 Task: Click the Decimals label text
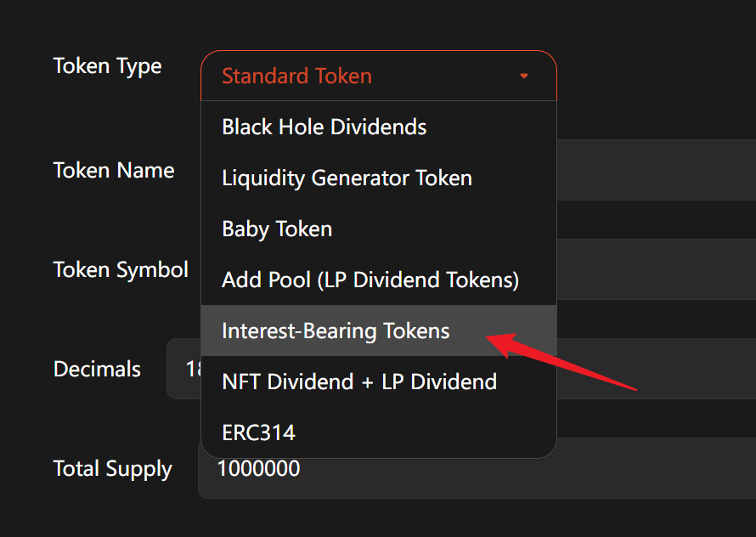pyautogui.click(x=97, y=369)
